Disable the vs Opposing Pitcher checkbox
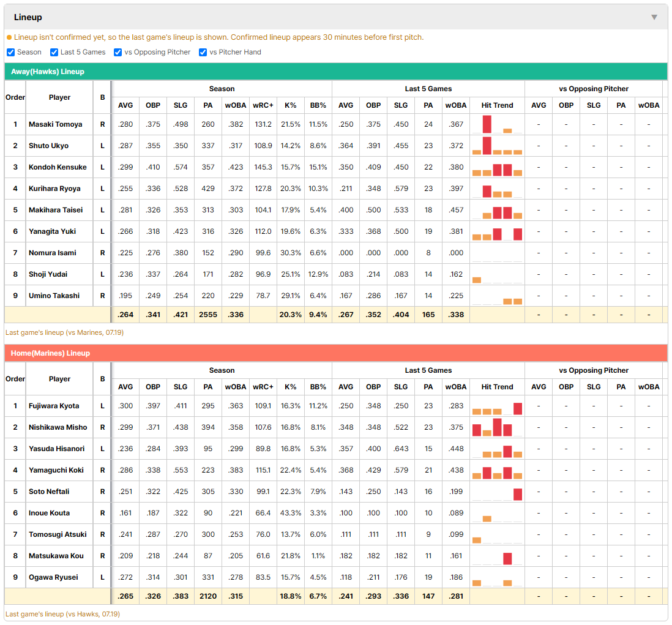The height and width of the screenshot is (625, 672). coord(118,52)
